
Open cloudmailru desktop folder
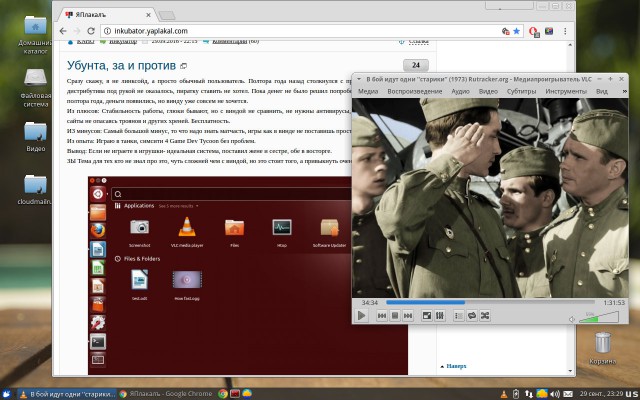tap(36, 189)
